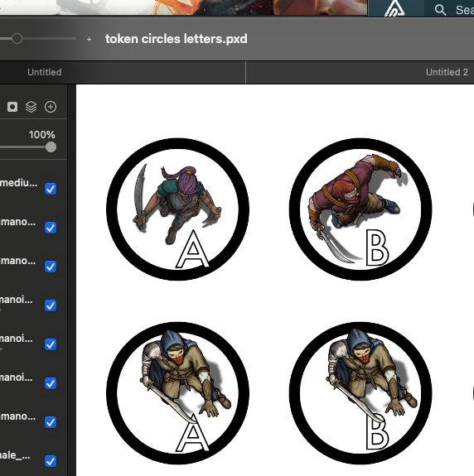
Task: Uncheck the mano... layer directly below mediu...
Action: tap(51, 228)
